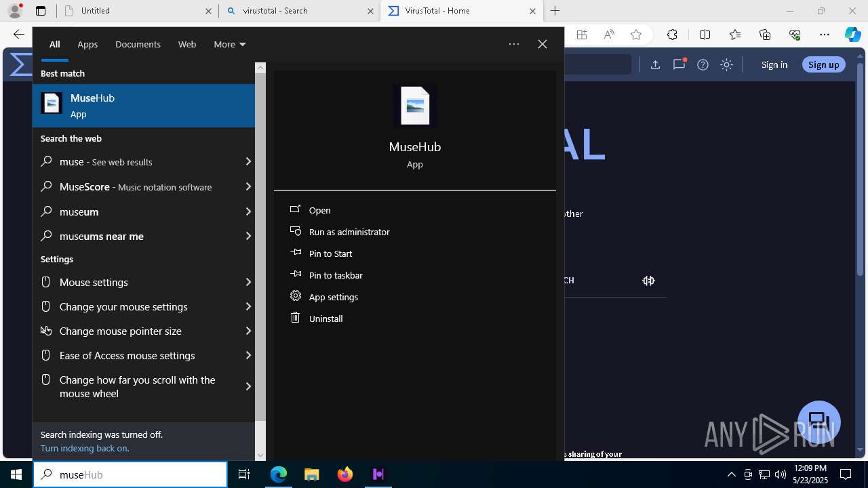Open File Explorer from taskbar
Screen dimensions: 868x488
pos(311,474)
